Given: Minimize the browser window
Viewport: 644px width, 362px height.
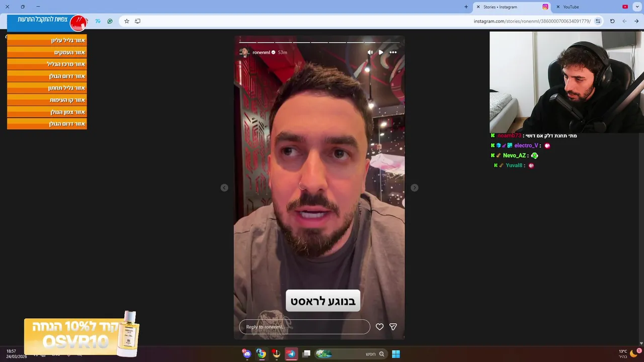Looking at the screenshot, I should (x=38, y=7).
